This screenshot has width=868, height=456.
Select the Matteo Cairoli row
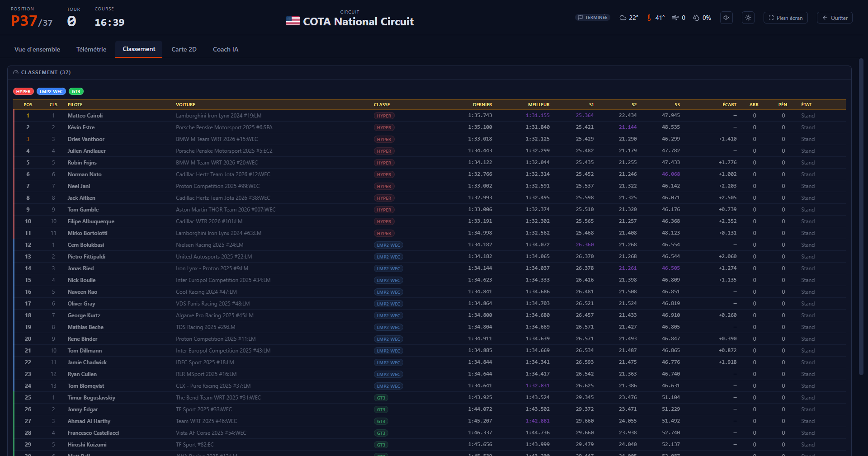[429, 116]
